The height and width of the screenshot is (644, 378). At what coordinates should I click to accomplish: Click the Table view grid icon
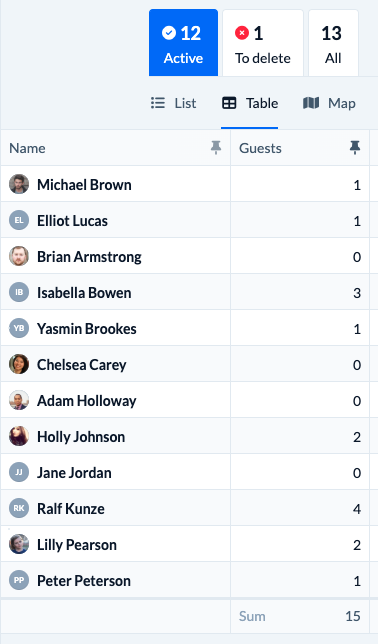[229, 103]
